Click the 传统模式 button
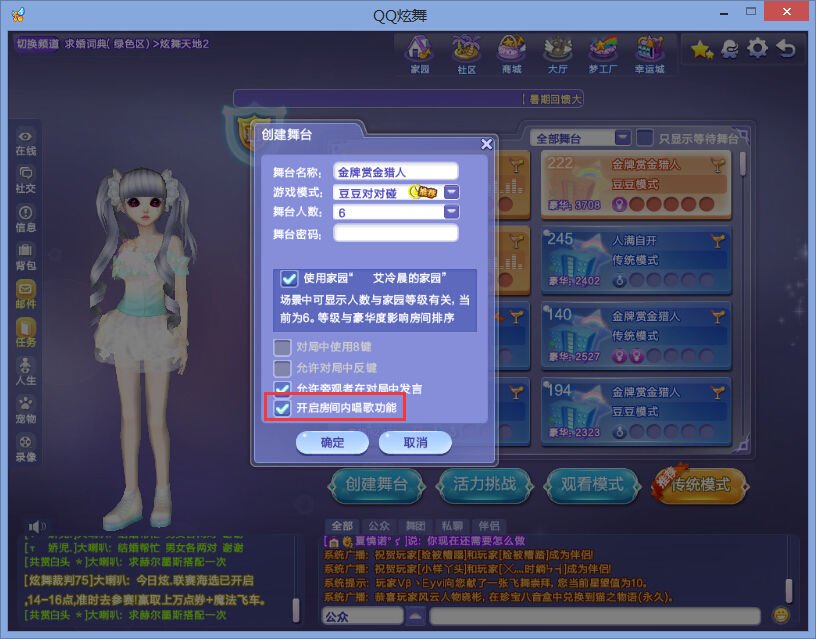This screenshot has width=816, height=639. pyautogui.click(x=700, y=485)
